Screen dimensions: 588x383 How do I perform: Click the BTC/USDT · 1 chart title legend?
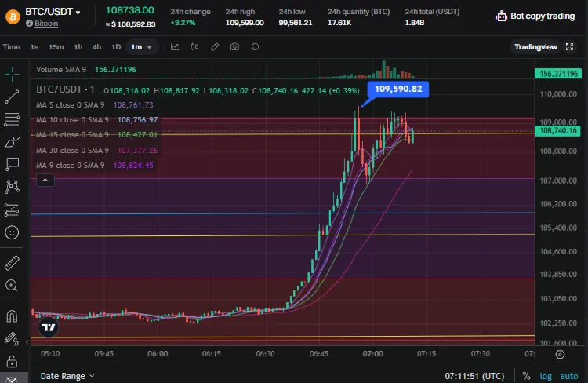pos(65,89)
